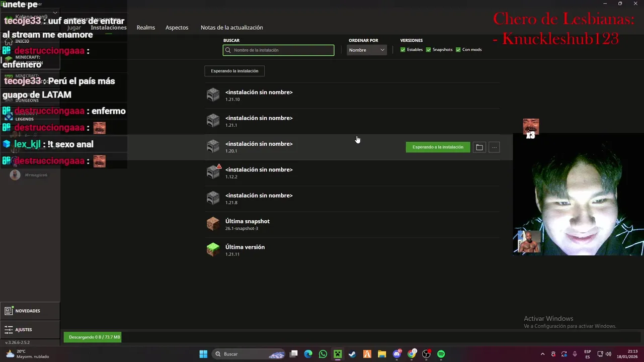
Task: Toggle the Estables versions checkbox
Action: click(x=403, y=50)
